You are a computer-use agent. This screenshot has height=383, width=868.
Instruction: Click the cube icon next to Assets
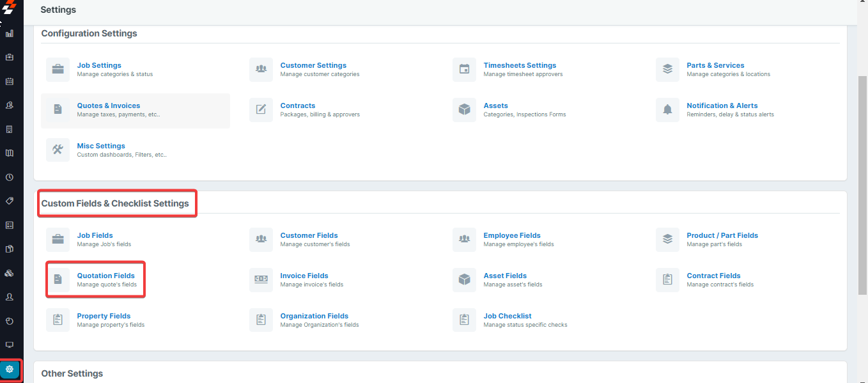click(x=464, y=110)
